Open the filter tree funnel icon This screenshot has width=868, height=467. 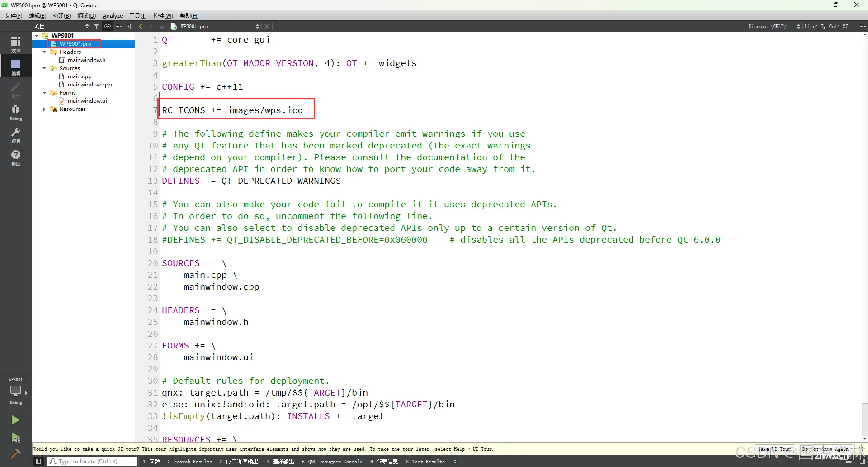tap(96, 26)
